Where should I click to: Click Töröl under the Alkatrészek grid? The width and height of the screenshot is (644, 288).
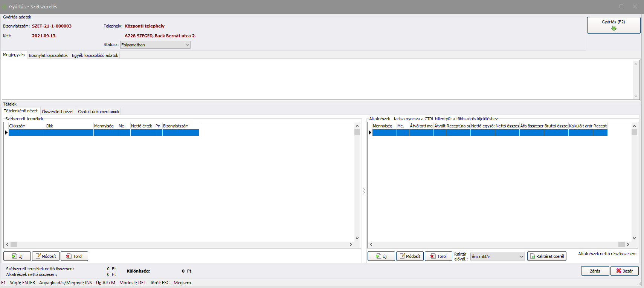(x=438, y=256)
